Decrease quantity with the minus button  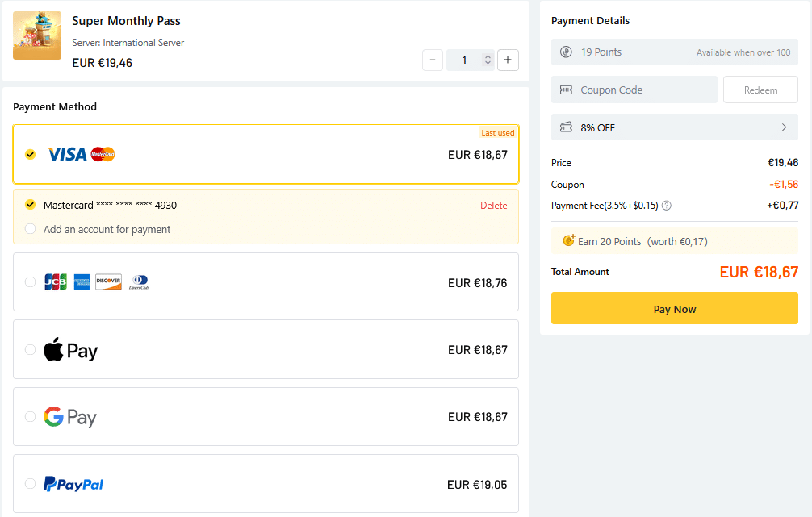coord(432,60)
